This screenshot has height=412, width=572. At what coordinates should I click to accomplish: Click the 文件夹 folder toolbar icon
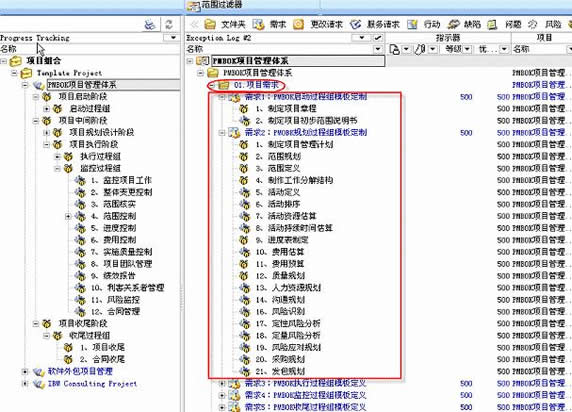pos(210,24)
